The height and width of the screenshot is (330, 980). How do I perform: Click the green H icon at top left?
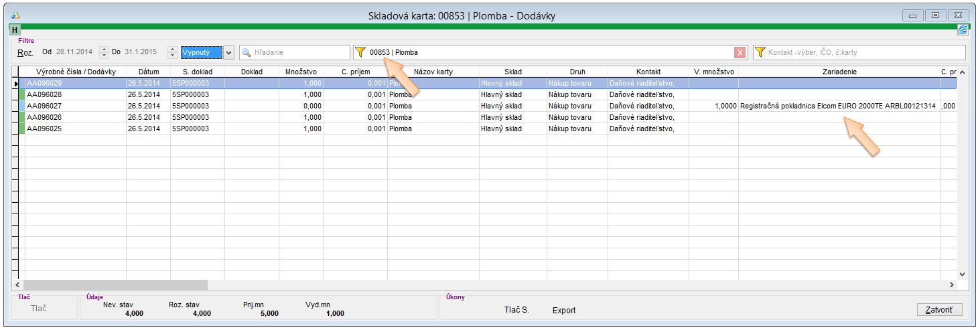click(x=15, y=30)
